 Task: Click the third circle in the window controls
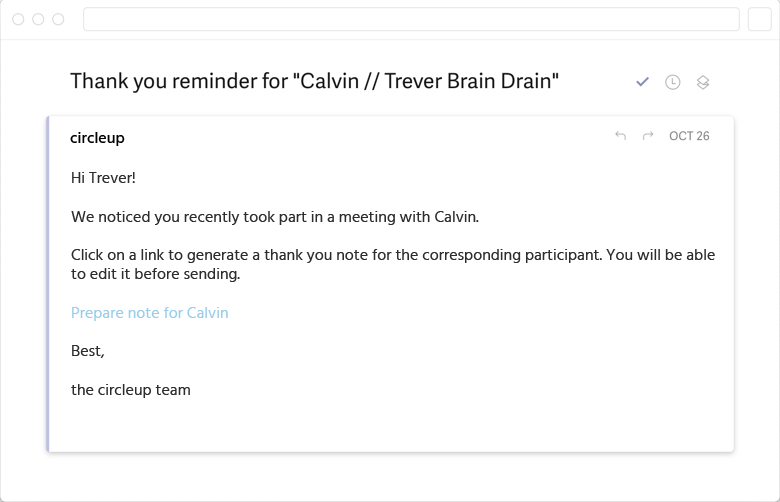tap(58, 19)
